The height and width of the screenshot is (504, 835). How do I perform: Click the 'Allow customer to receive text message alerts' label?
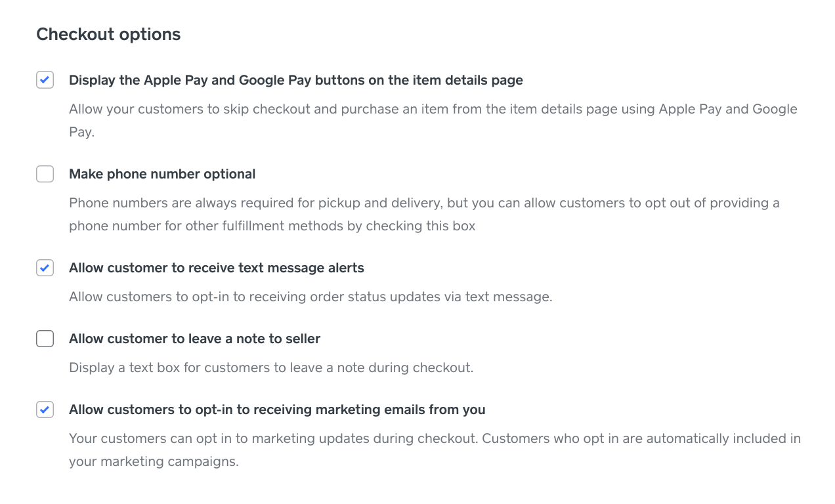216,268
